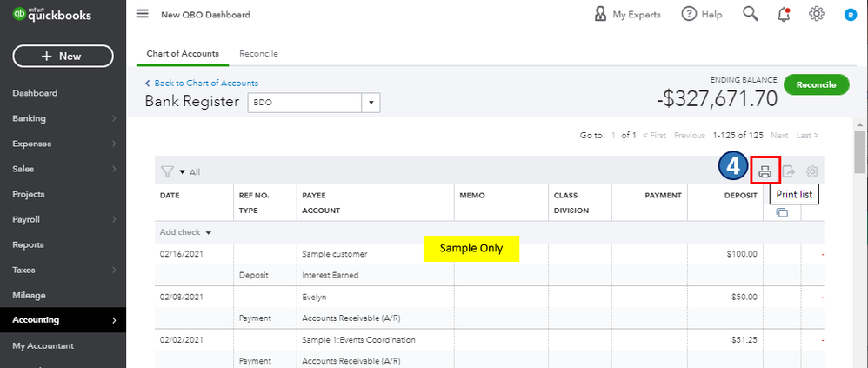
Task: Click the search magnifier icon
Action: (751, 14)
